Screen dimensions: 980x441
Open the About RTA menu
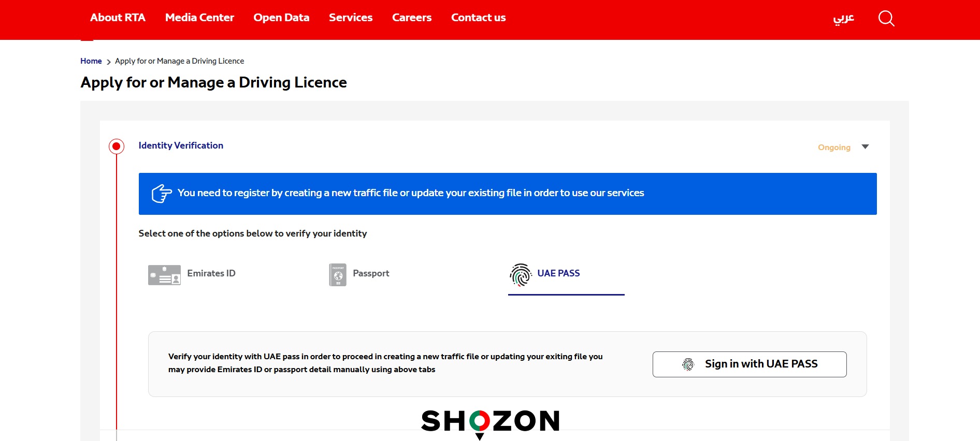point(118,18)
